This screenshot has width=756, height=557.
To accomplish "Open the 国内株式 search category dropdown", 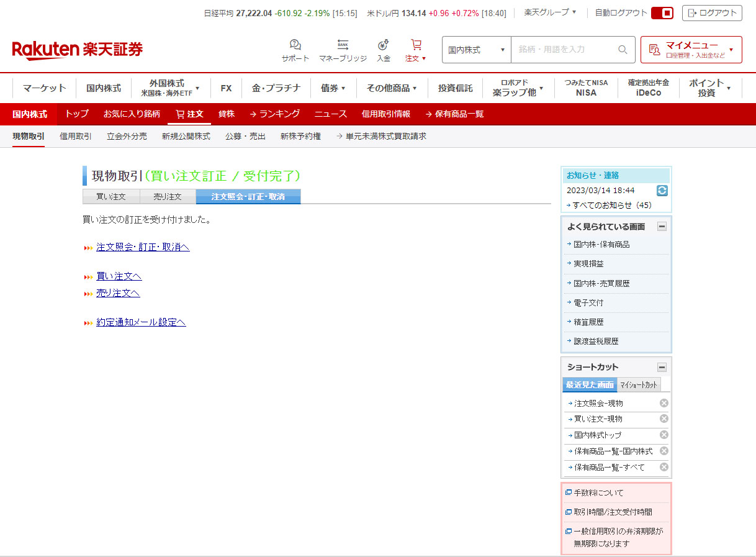I will pos(476,50).
